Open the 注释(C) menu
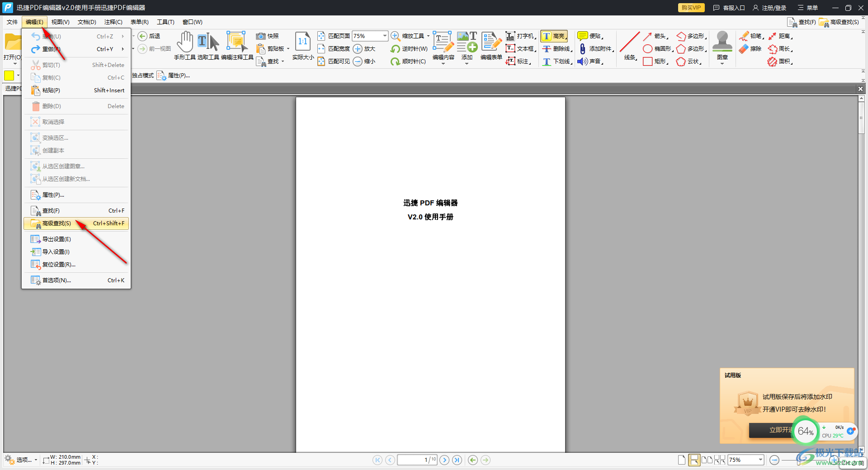This screenshot has height=470, width=868. [113, 22]
